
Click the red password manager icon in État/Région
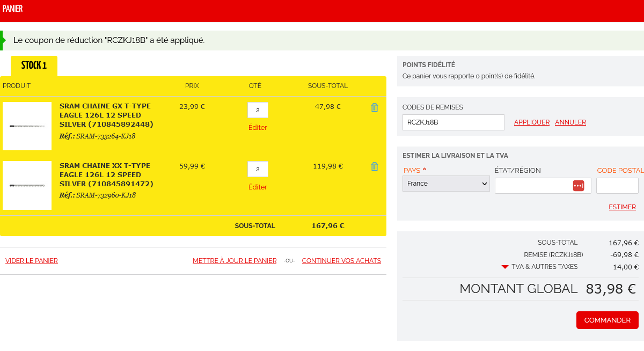pos(579,186)
